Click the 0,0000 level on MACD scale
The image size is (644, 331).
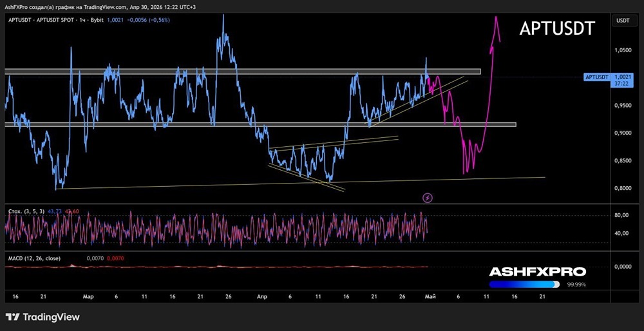pyautogui.click(x=622, y=267)
